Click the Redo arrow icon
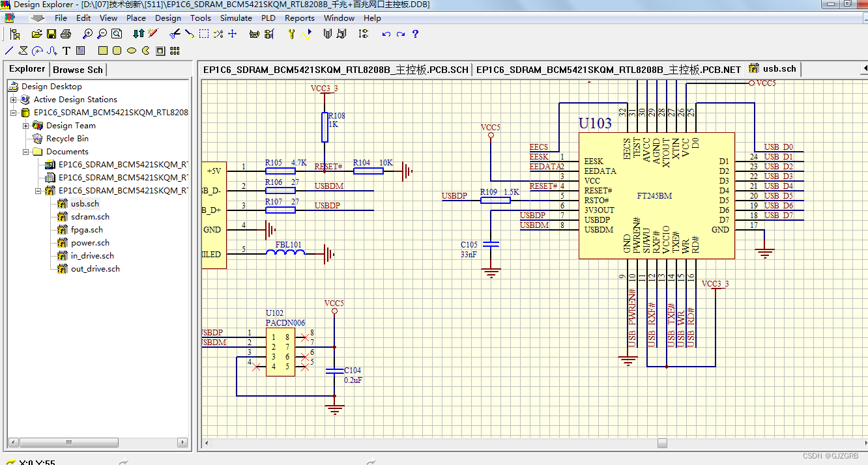The width and height of the screenshot is (868, 465). 400,33
